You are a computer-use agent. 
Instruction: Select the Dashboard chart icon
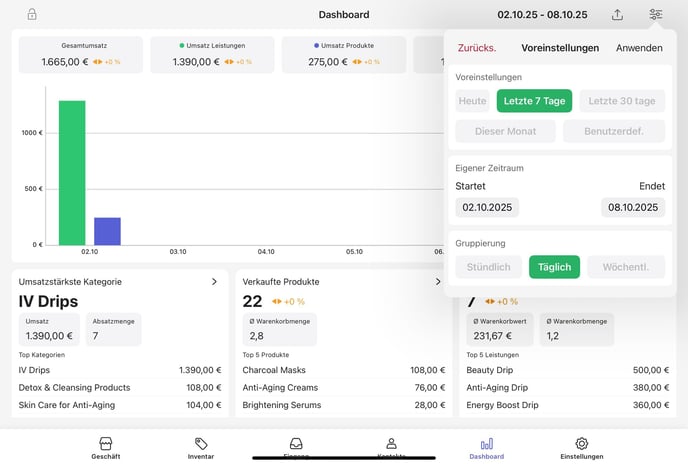coord(487,447)
